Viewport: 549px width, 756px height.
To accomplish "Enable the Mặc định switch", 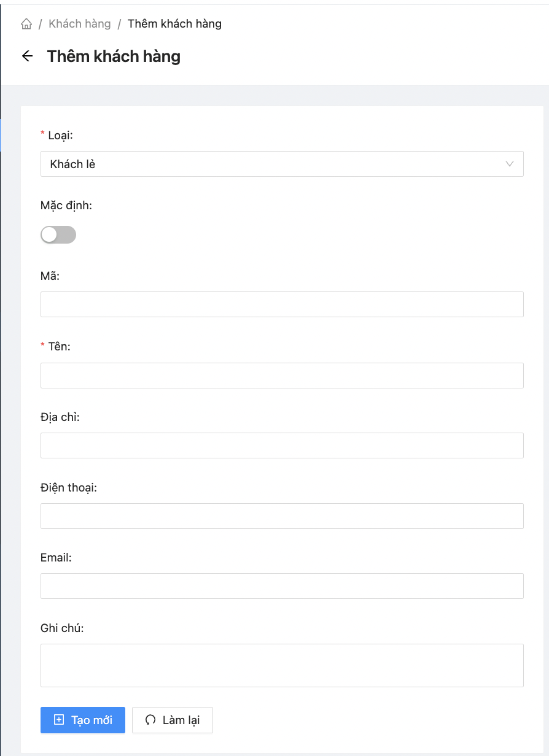I will click(x=58, y=234).
